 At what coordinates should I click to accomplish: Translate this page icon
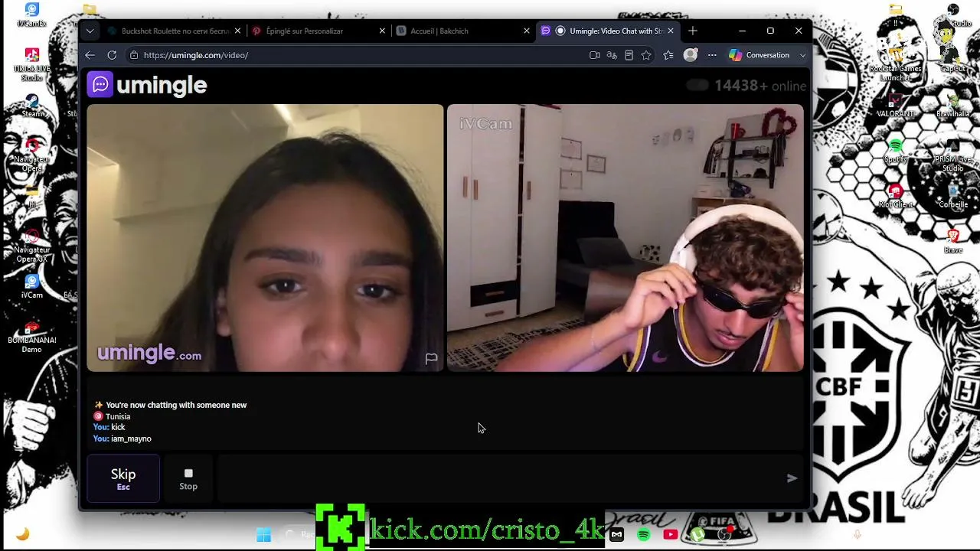(x=612, y=55)
